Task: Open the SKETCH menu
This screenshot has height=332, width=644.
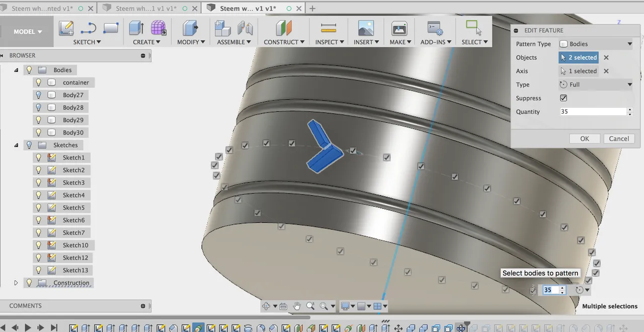Action: pos(87,42)
